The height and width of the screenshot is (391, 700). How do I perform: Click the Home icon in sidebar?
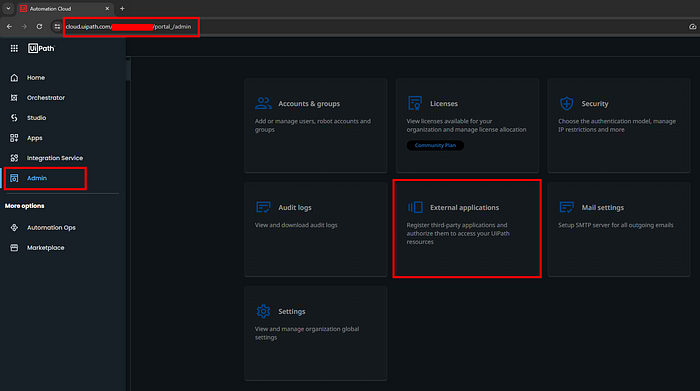coord(14,78)
